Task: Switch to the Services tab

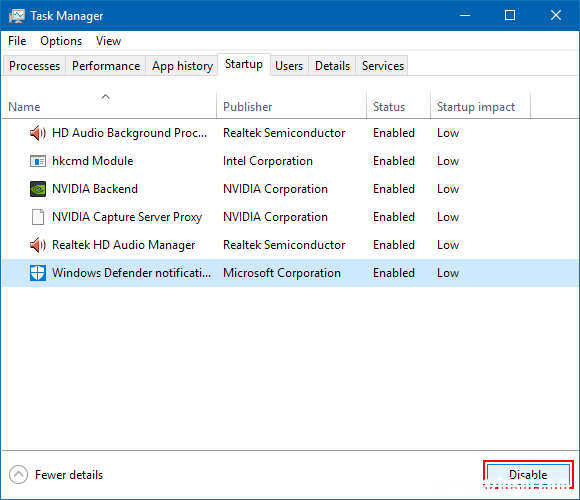Action: (x=382, y=66)
